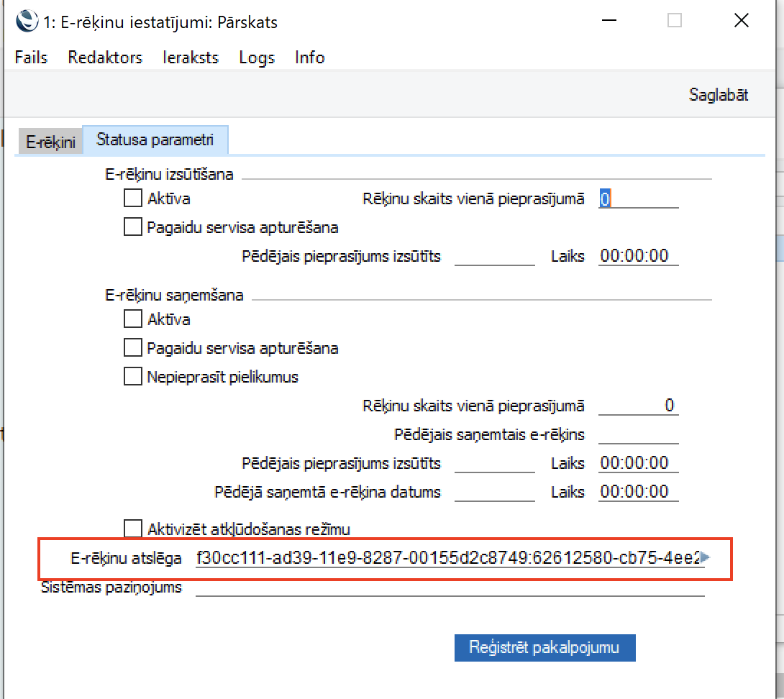Click the arrow at end of E-rēķinu atslēga

tap(706, 557)
